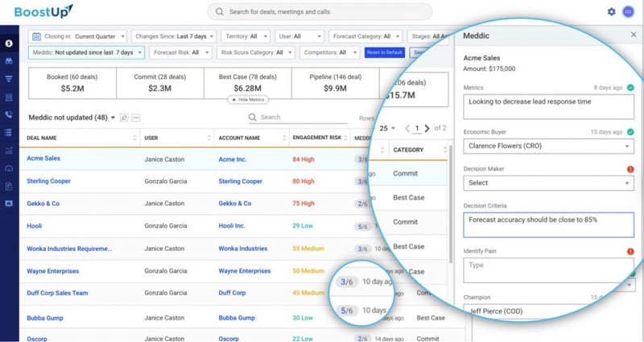
Task: Select the Pipeline (146 deal) metric card
Action: [335, 84]
